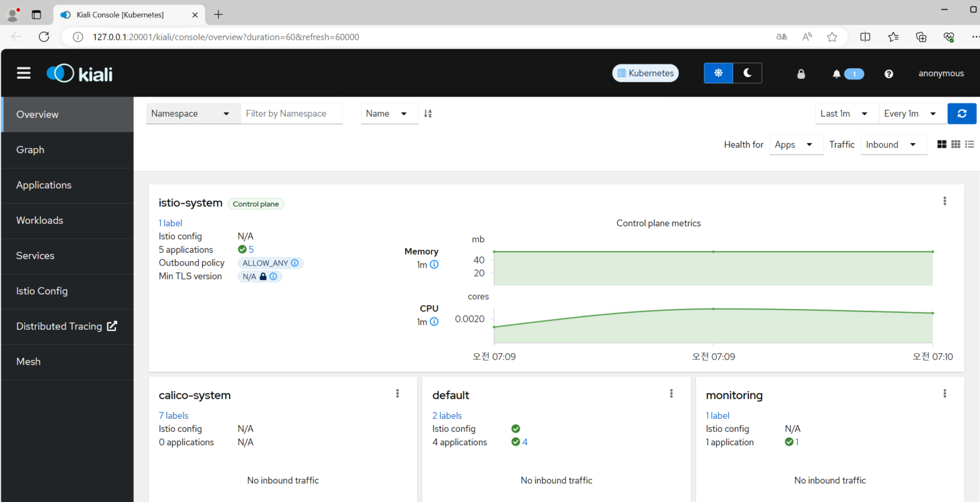This screenshot has height=502, width=980.
Task: Click the Kiali logo
Action: [80, 74]
